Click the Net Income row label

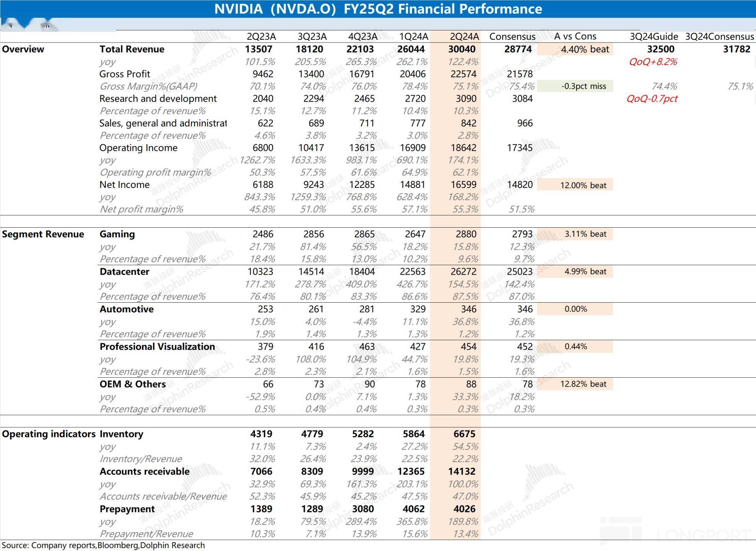point(124,184)
